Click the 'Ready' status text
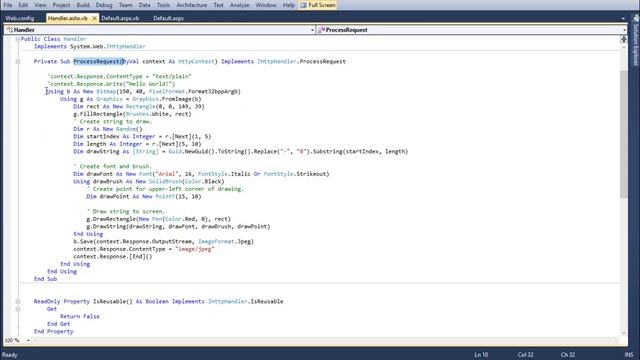The image size is (640, 360). click(10, 355)
